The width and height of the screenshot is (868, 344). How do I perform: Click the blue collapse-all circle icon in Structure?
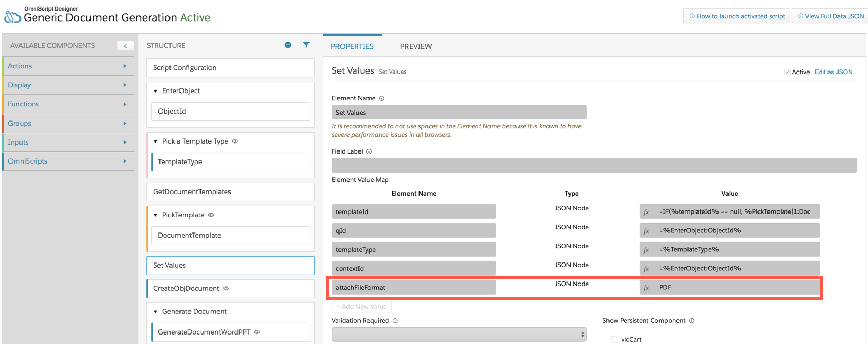pos(288,45)
